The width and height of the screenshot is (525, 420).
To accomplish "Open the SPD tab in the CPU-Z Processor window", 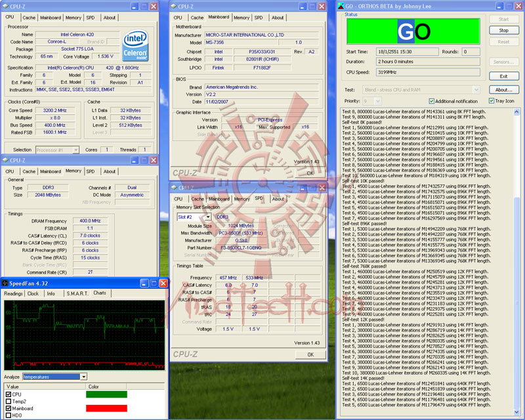I will coord(91,18).
